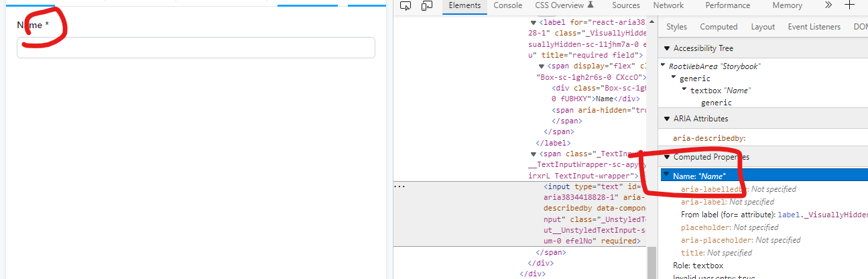The height and width of the screenshot is (279, 868).
Task: Collapse the span display=flex DOM node
Action: coord(542,66)
